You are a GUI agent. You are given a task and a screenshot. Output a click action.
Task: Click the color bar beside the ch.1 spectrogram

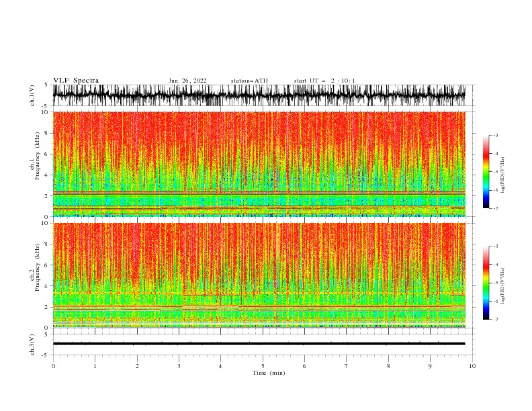coord(486,172)
